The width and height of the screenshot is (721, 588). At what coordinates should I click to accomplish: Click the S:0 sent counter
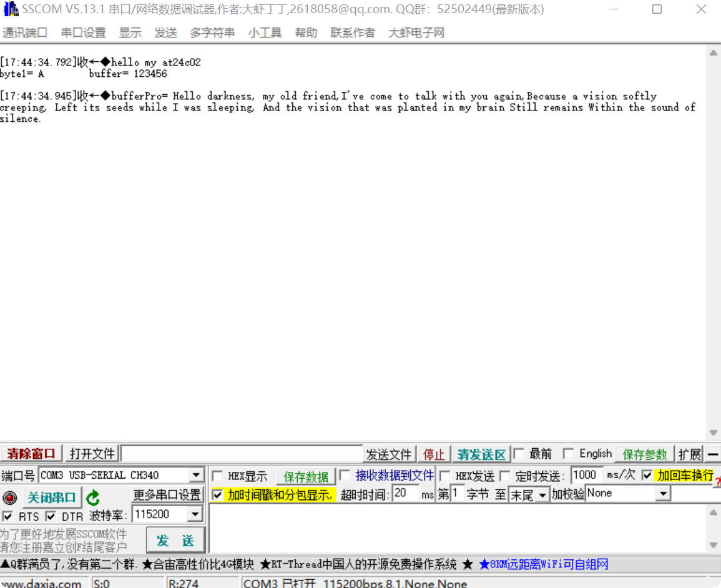pos(101,584)
